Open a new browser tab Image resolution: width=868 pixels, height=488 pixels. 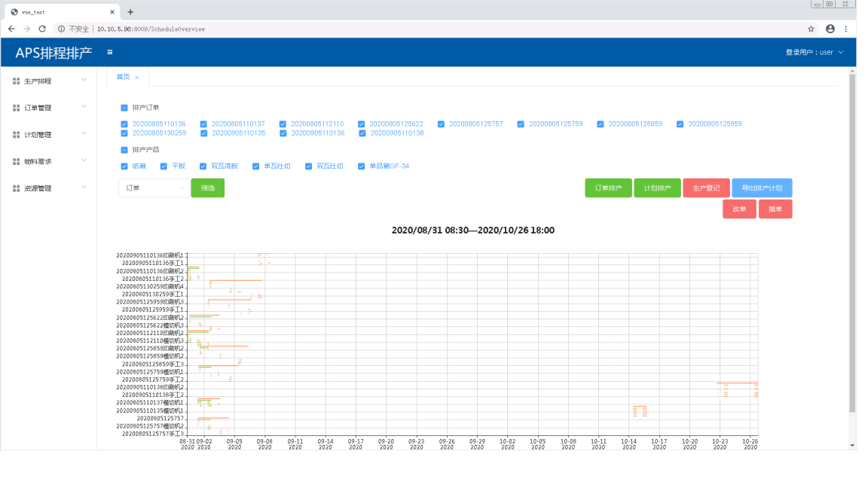click(130, 12)
